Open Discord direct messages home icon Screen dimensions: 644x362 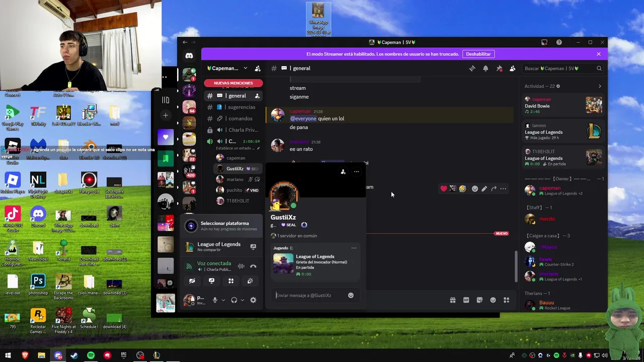pos(189,56)
